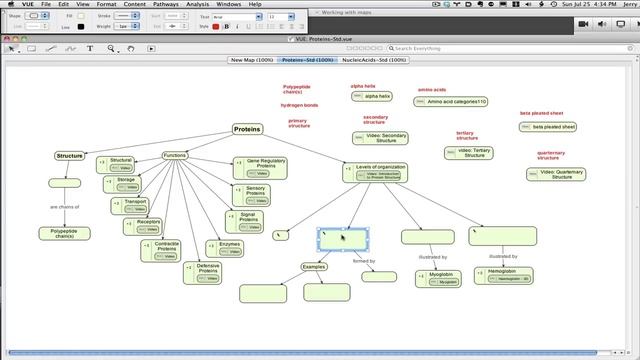Click the Structure node
Image resolution: width=640 pixels, height=360 pixels.
pos(69,156)
